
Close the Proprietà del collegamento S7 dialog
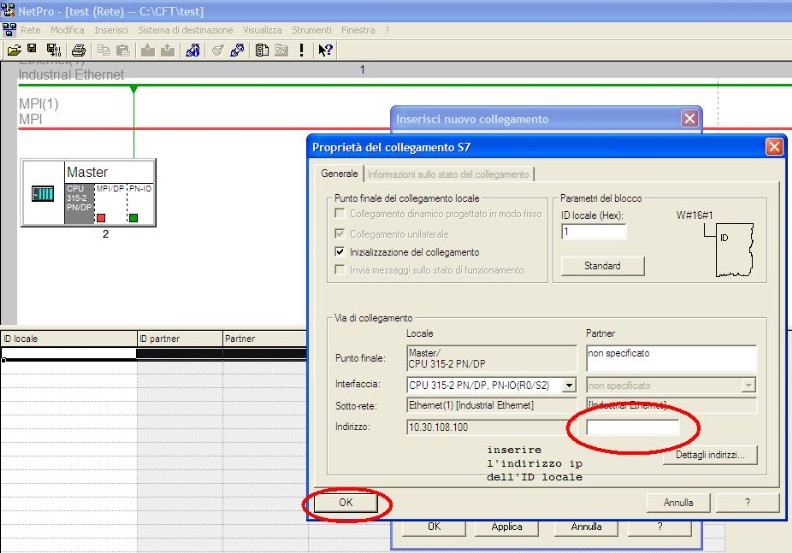pos(774,147)
